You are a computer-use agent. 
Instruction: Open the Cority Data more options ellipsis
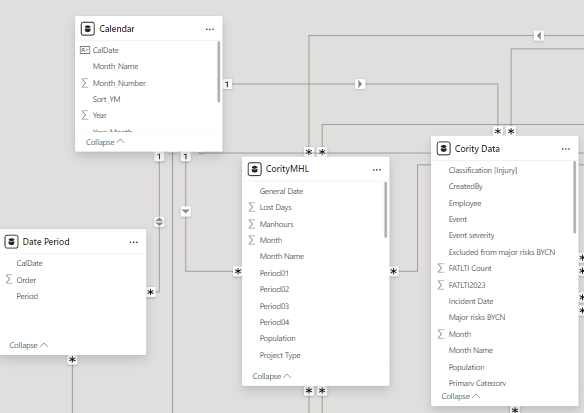pos(566,149)
